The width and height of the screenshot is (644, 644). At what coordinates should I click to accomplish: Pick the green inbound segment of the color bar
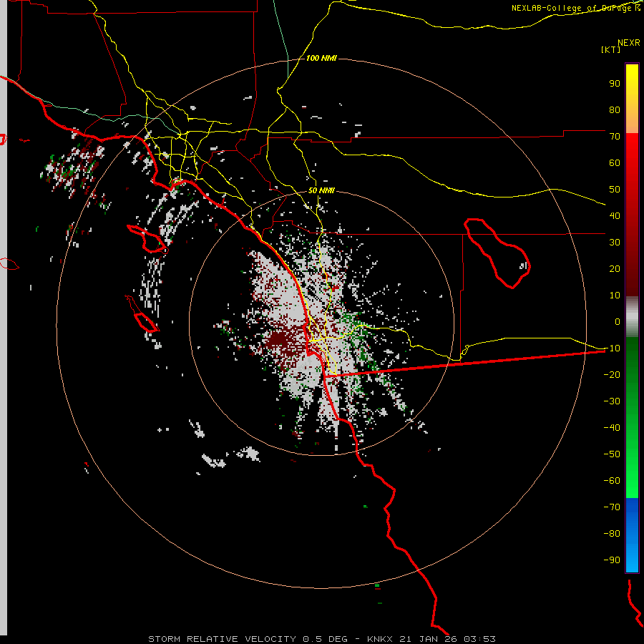(632, 417)
